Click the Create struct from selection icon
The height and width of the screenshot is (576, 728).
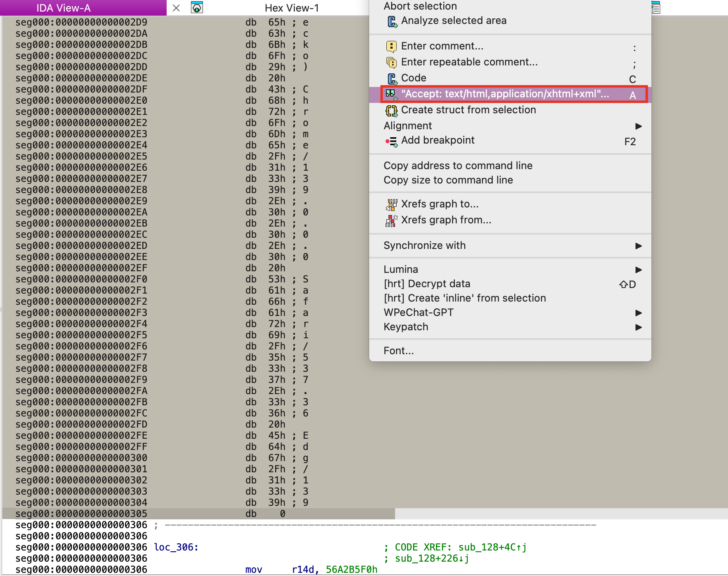click(x=391, y=110)
